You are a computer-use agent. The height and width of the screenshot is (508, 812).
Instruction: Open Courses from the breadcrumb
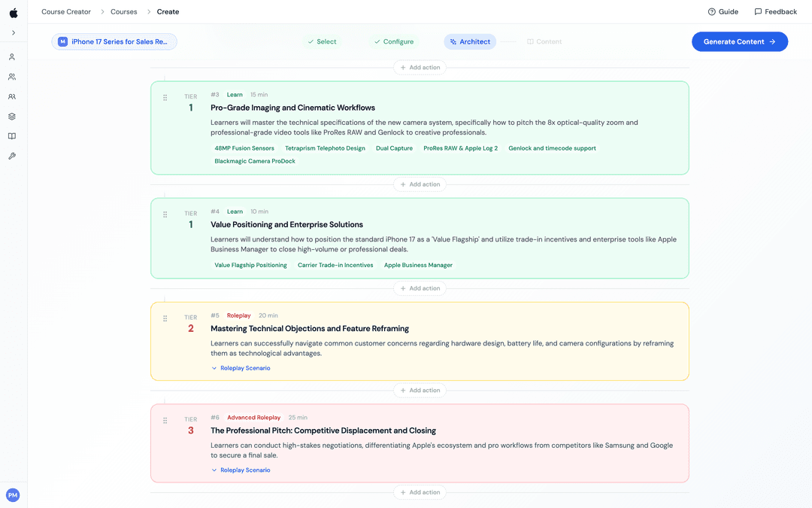tap(123, 11)
